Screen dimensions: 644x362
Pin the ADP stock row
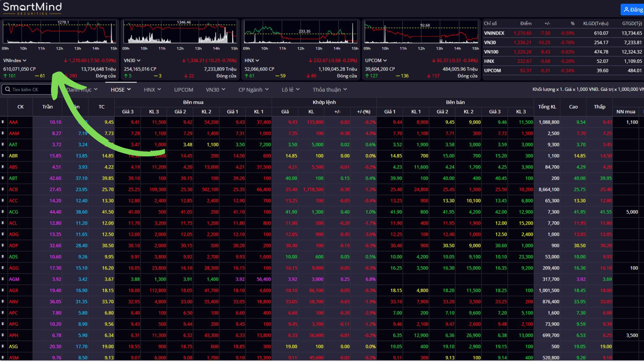coord(3,245)
